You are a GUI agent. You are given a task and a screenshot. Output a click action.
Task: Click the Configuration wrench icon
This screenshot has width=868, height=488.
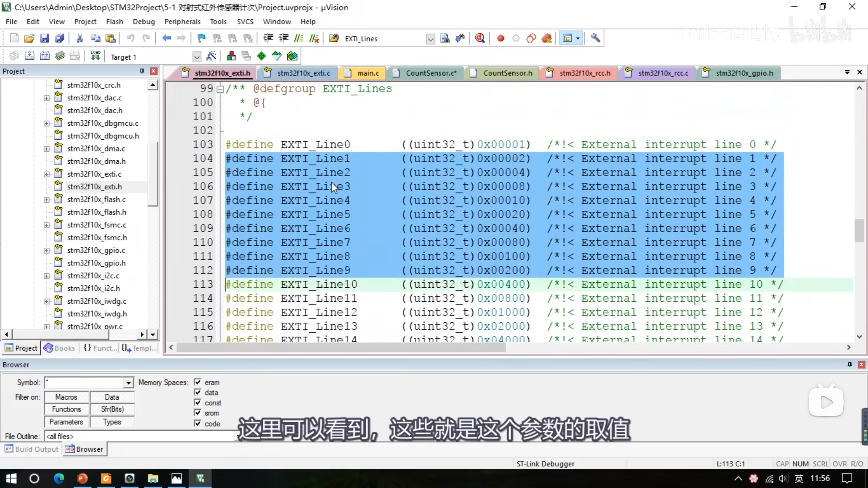tap(595, 38)
